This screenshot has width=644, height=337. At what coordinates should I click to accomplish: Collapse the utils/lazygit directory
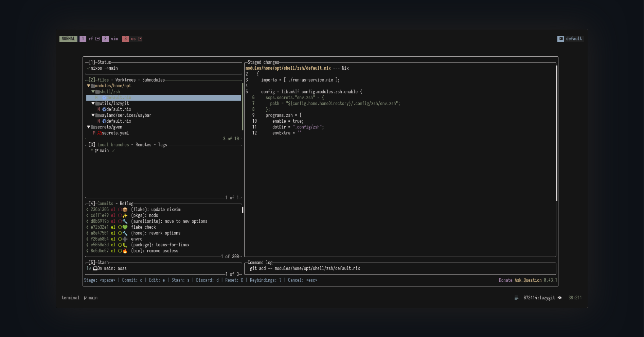click(x=93, y=104)
